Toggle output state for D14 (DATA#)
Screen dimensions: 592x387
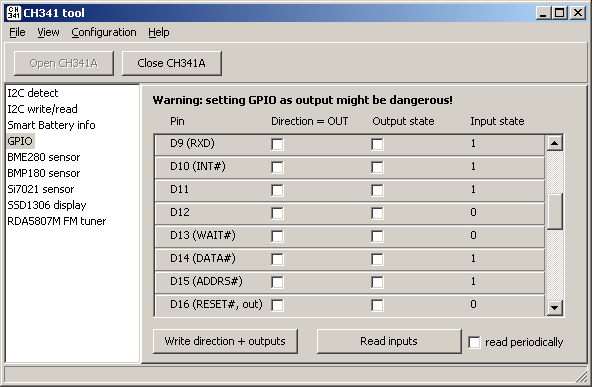click(377, 259)
